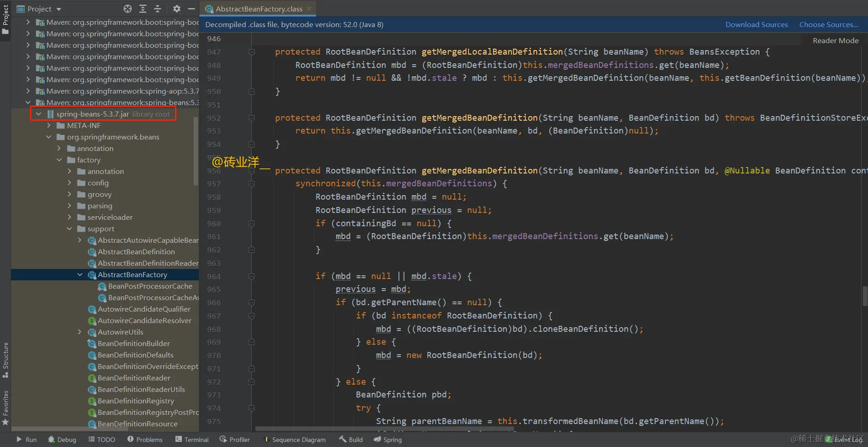Open the Favorites side tab

point(6,408)
